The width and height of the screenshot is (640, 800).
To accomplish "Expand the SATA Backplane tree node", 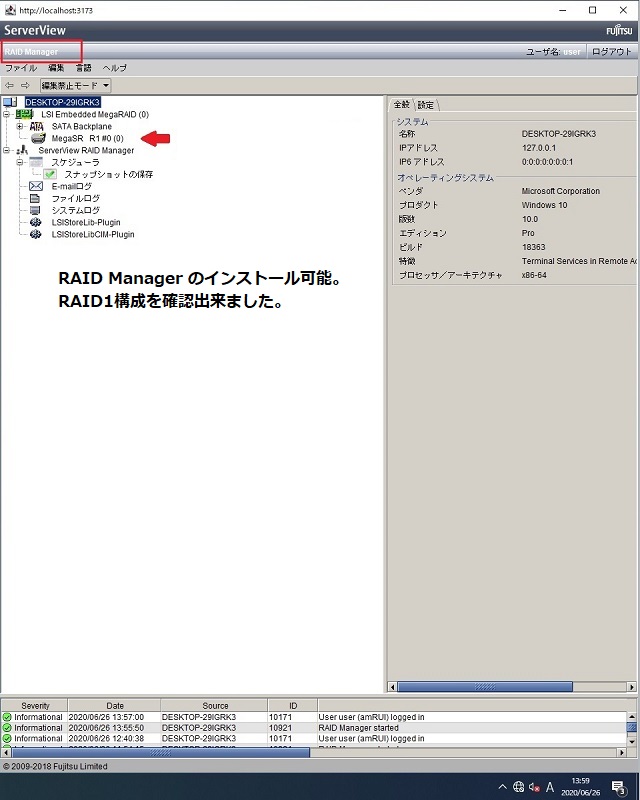I will pos(20,126).
